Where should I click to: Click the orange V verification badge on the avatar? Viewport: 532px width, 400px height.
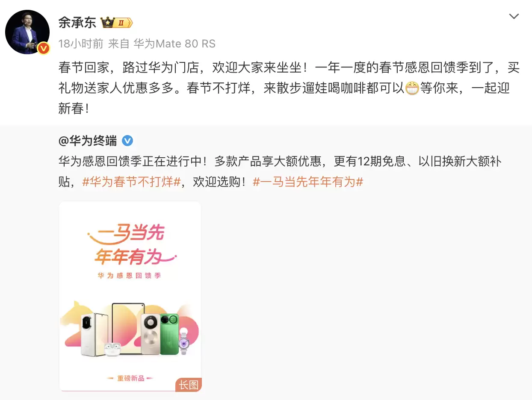pyautogui.click(x=43, y=48)
